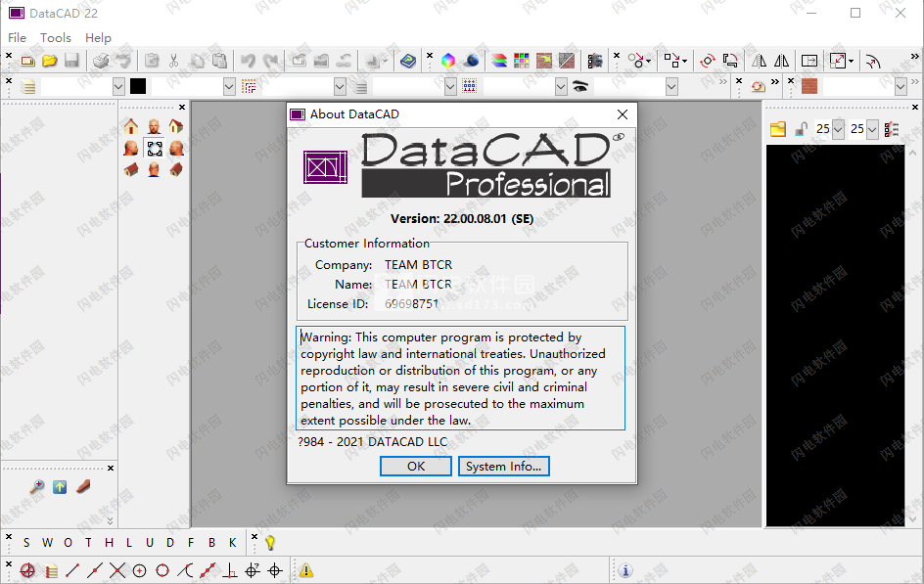Toggle the eye visibility icon in toolbar
The image size is (924, 584).
(x=580, y=86)
